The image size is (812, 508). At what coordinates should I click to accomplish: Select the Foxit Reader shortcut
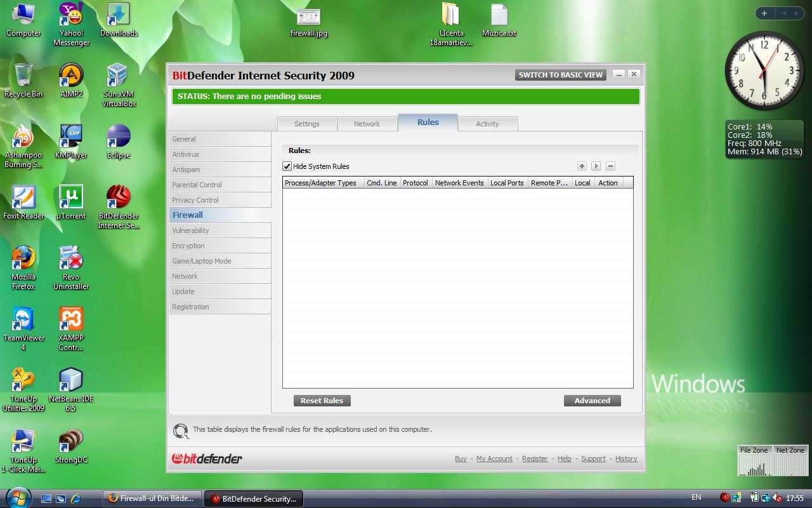23,203
